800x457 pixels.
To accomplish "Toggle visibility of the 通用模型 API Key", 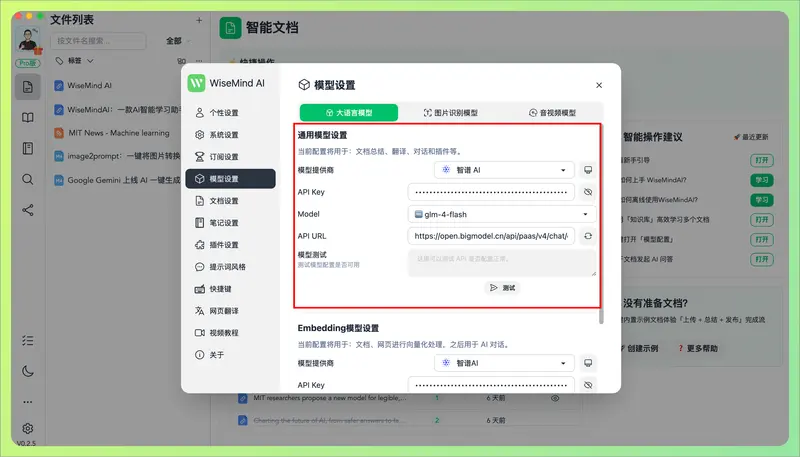I will 588,192.
